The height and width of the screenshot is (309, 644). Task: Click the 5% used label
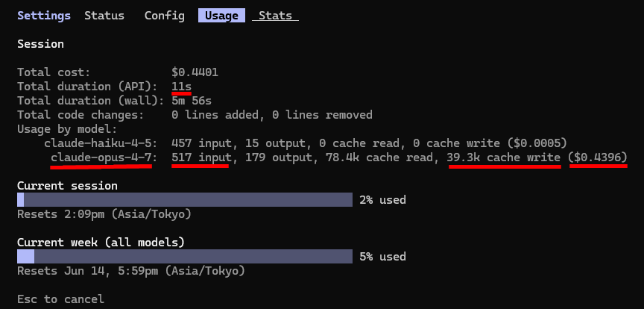(382, 257)
